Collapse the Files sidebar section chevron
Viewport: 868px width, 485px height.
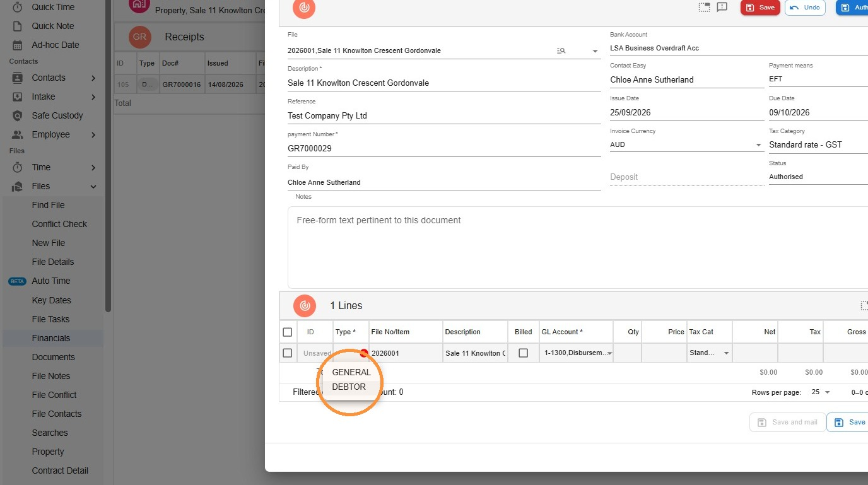click(x=93, y=187)
